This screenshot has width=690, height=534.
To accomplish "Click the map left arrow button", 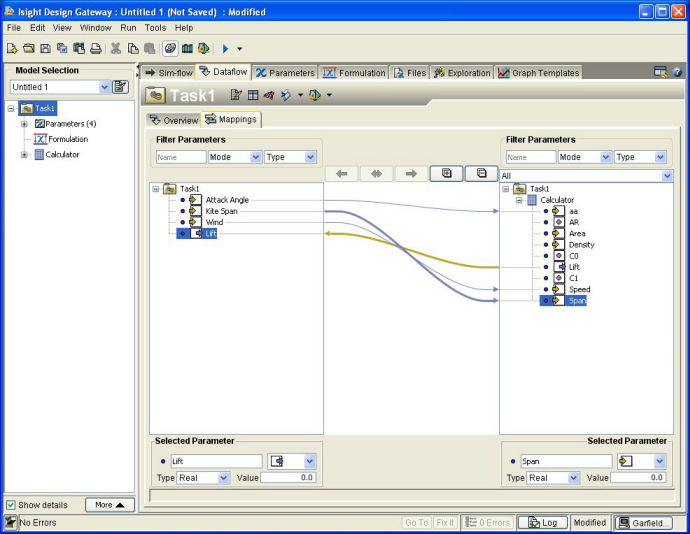I will pos(341,174).
